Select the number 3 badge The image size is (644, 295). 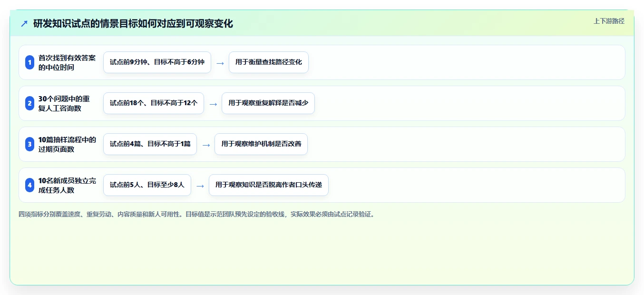pyautogui.click(x=29, y=144)
